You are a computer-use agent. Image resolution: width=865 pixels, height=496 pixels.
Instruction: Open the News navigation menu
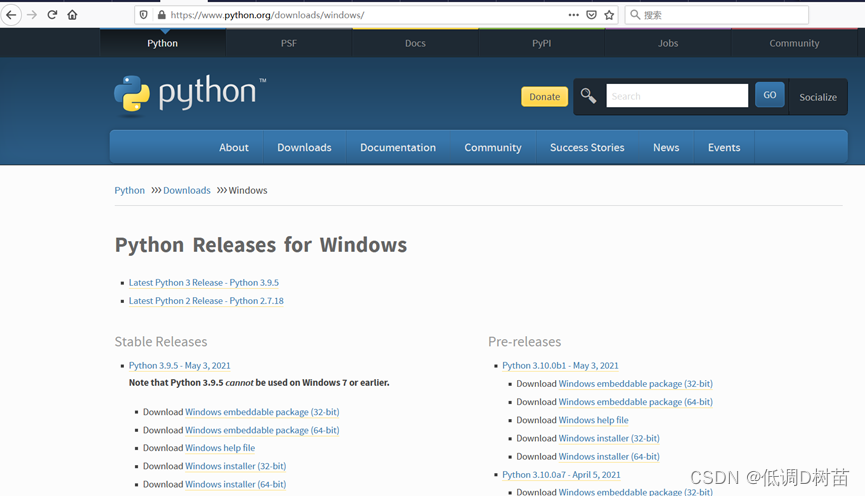point(666,147)
